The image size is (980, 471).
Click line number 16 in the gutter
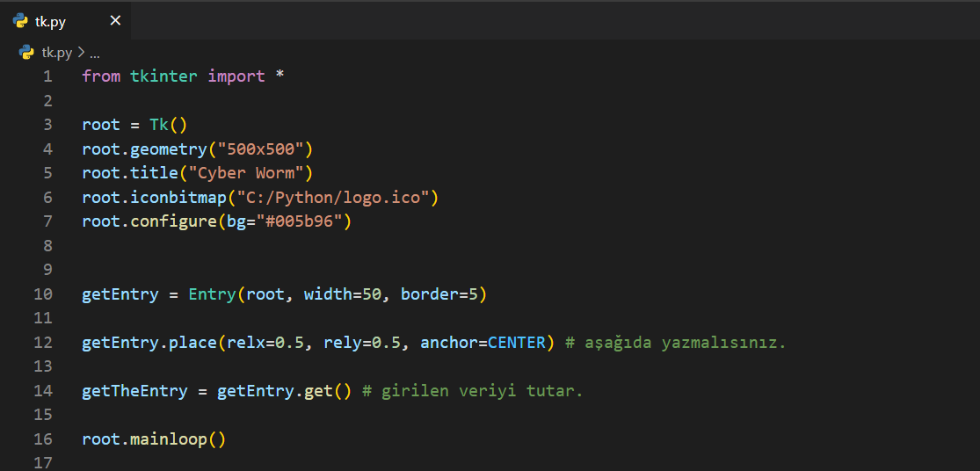(x=43, y=438)
